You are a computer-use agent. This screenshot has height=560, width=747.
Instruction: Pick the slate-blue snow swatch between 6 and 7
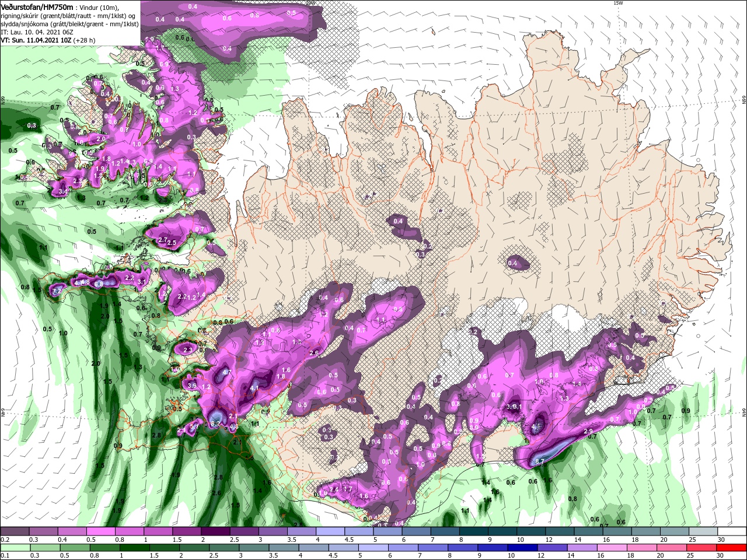[416, 531]
